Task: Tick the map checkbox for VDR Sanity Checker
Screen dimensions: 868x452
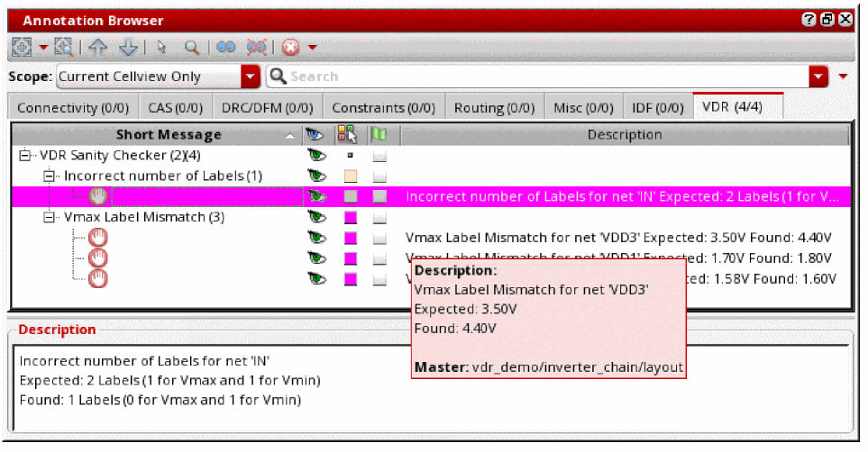Action: pos(379,156)
